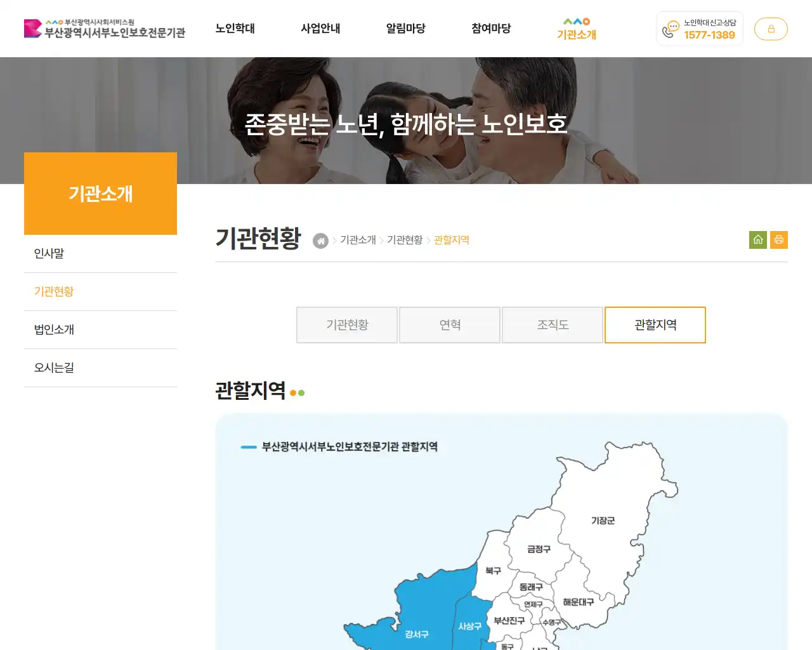Click the home icon inside the breadcrumb trail
The height and width of the screenshot is (650, 812).
click(320, 241)
